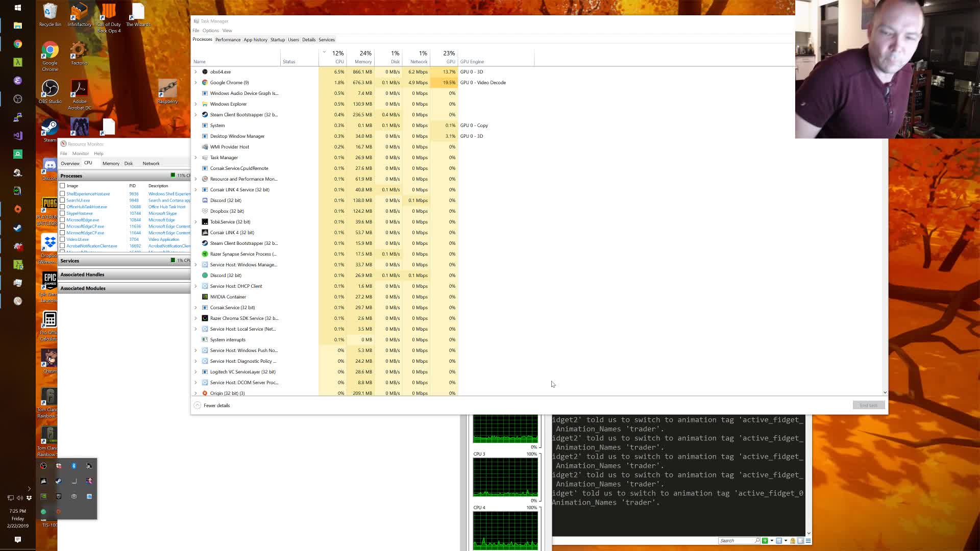Open OBS Studio desktop shortcut
This screenshot has height=551, width=980.
pos(50,92)
